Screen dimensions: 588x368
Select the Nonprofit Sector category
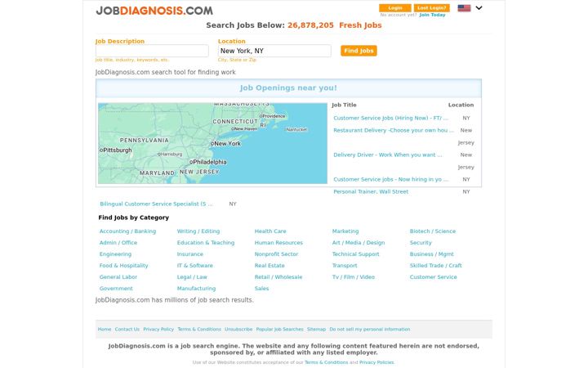[x=276, y=254]
